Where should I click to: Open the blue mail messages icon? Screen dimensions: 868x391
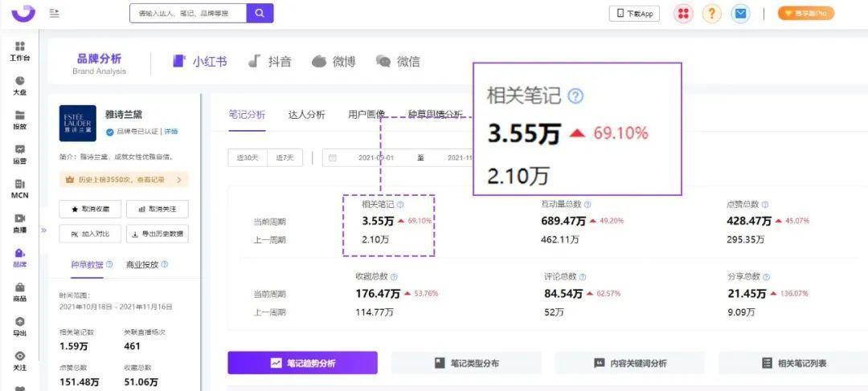pyautogui.click(x=740, y=14)
